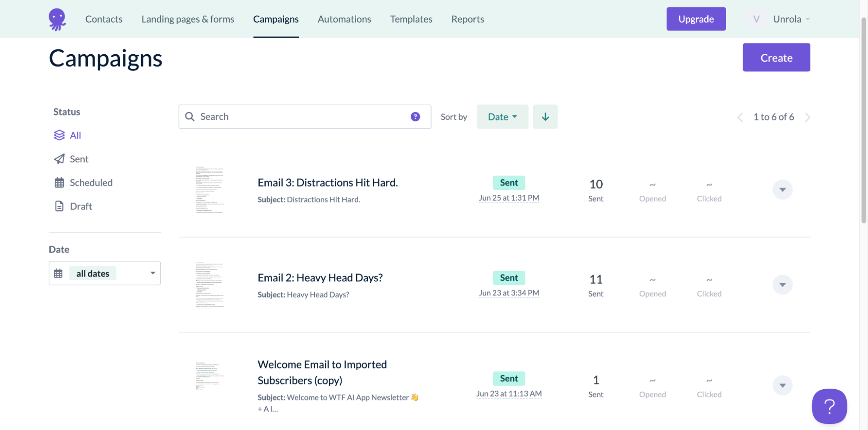This screenshot has width=868, height=430.
Task: Show Scheduled campaigns in sidebar
Action: (x=91, y=182)
